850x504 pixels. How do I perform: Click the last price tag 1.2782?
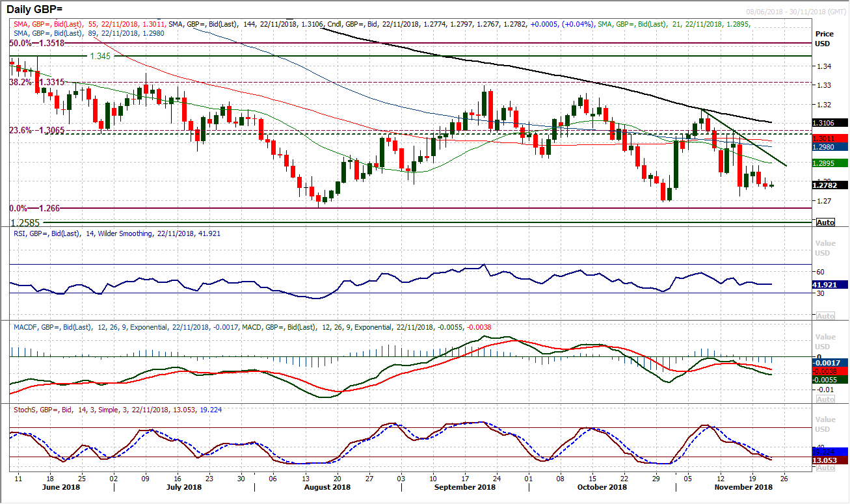click(x=830, y=185)
